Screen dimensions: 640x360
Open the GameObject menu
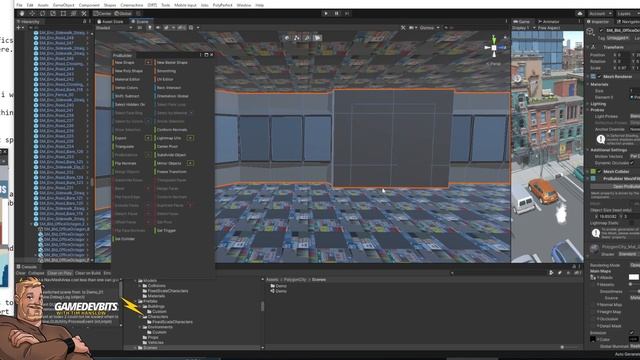pyautogui.click(x=64, y=5)
